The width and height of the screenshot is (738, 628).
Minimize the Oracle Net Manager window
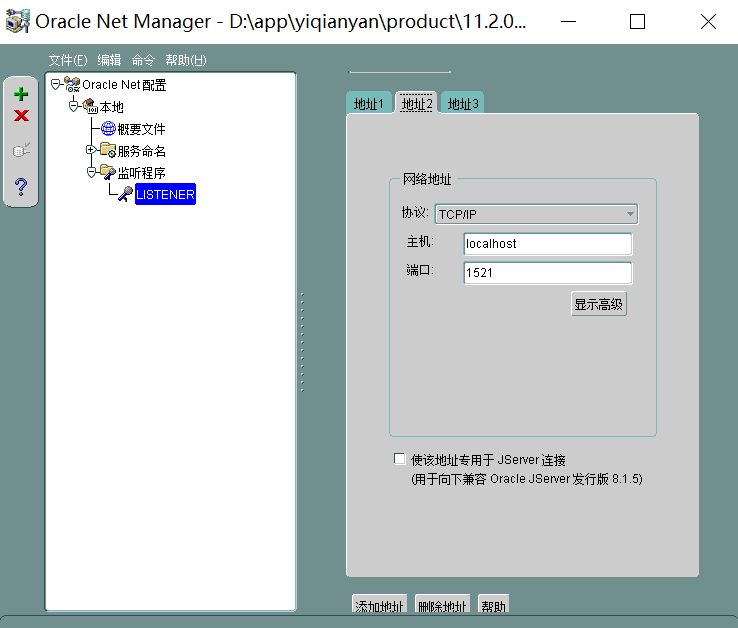point(569,22)
